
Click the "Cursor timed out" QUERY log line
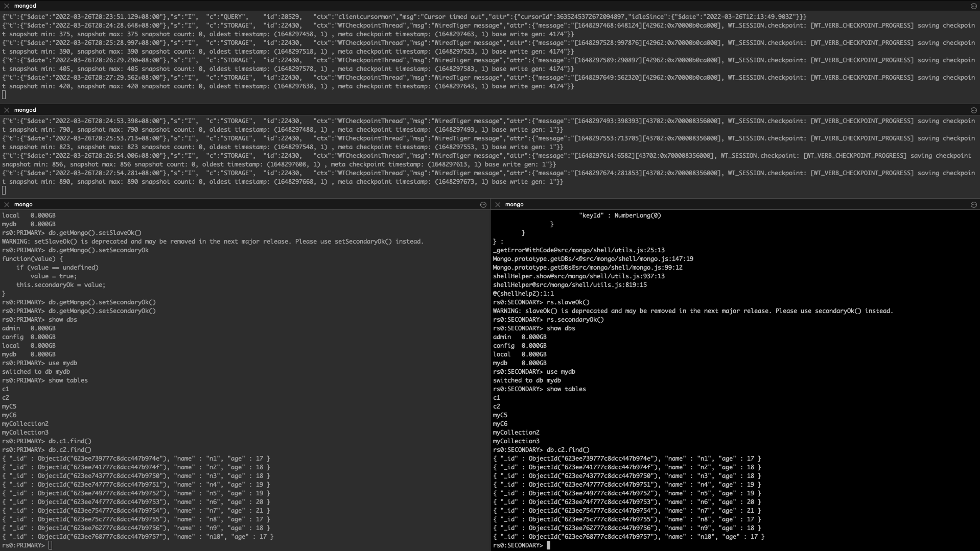(x=404, y=17)
